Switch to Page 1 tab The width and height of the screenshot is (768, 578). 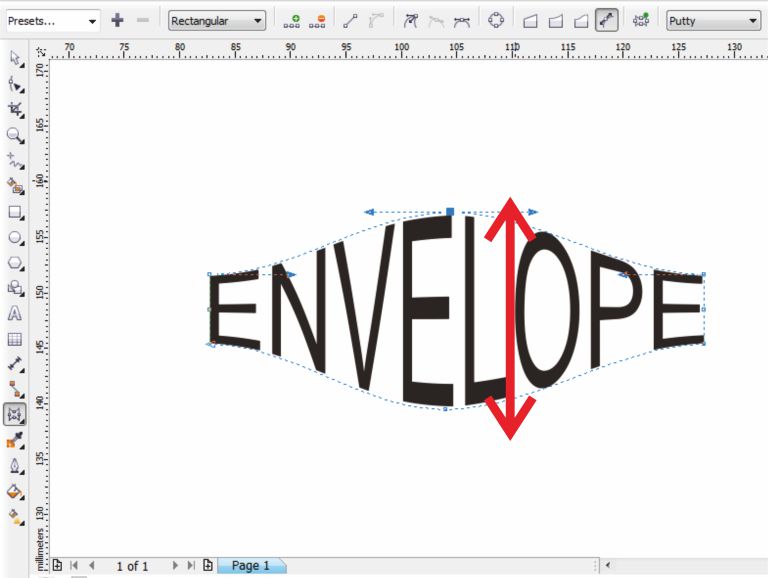[251, 565]
